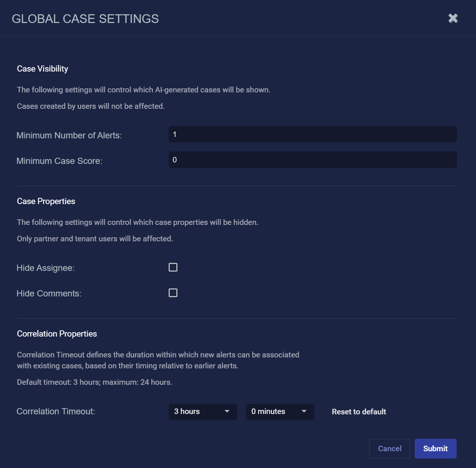
Task: Enable the Hide Assignee checkbox
Action: [173, 268]
